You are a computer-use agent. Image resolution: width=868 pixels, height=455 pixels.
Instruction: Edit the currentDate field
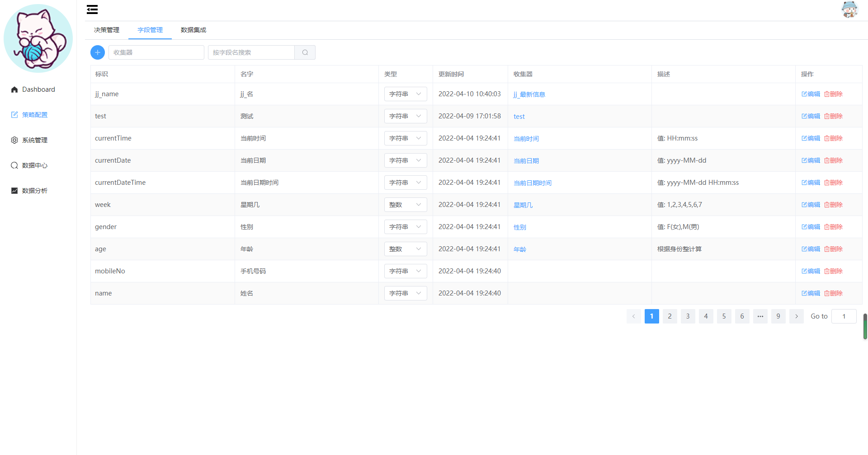point(811,160)
